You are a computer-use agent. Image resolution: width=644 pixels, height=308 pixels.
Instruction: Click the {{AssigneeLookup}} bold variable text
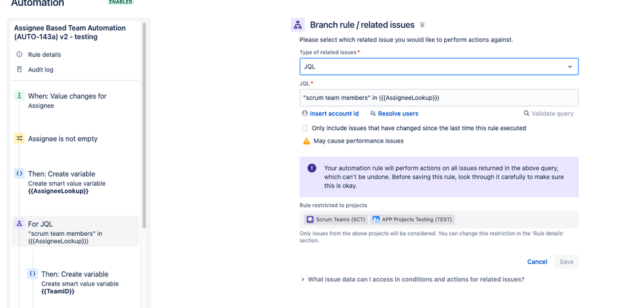click(58, 191)
